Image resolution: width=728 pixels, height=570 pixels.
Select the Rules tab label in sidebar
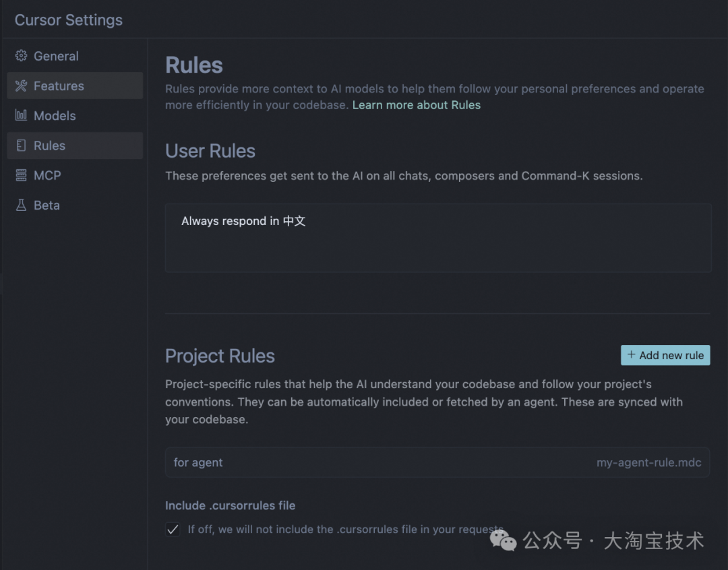click(x=50, y=146)
